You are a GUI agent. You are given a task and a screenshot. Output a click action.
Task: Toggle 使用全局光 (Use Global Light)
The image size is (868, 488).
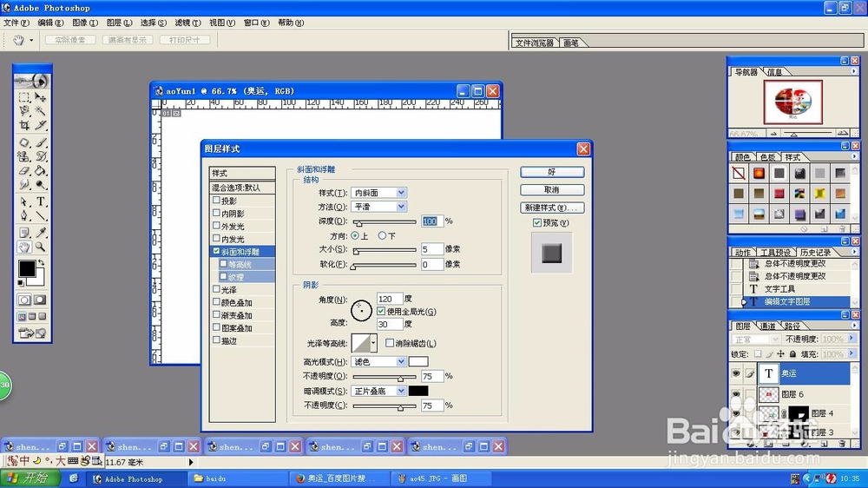[x=381, y=312]
